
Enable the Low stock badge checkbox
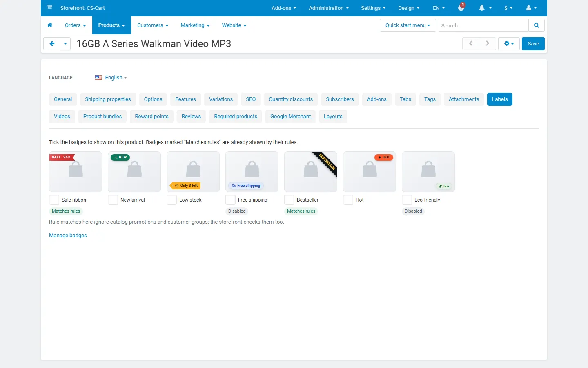[x=171, y=200]
